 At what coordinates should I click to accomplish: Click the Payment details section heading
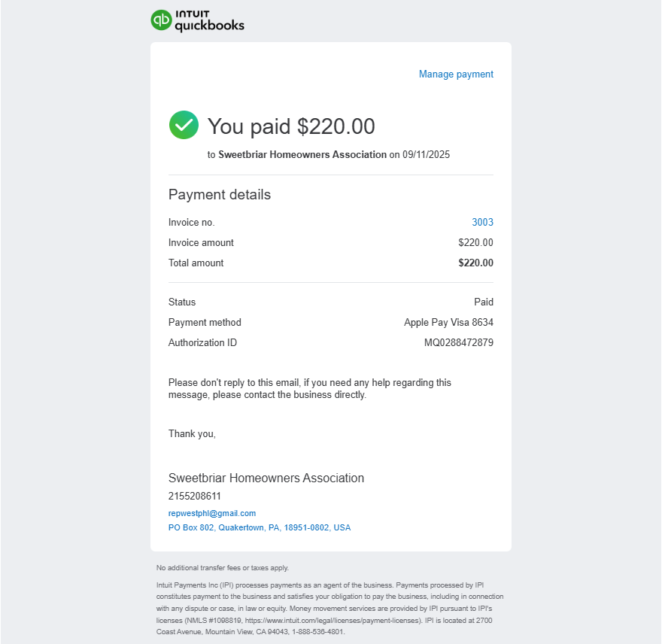(x=220, y=195)
